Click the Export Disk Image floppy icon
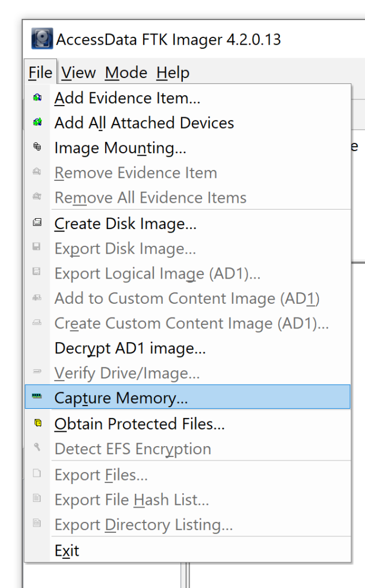 [36, 248]
